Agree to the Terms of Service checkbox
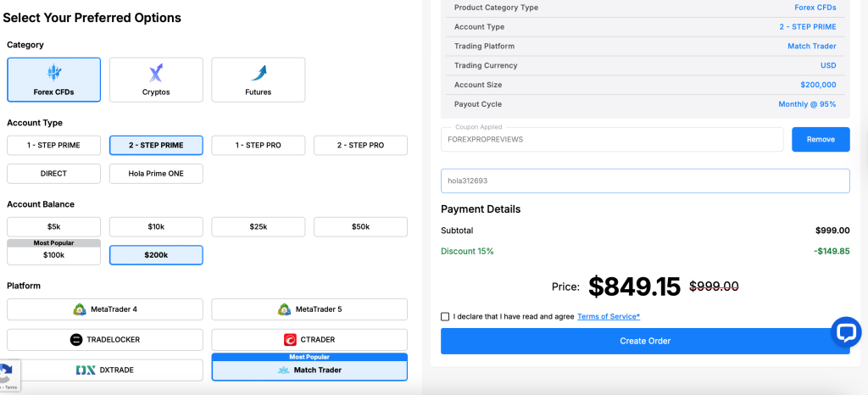The image size is (868, 395). click(x=446, y=316)
